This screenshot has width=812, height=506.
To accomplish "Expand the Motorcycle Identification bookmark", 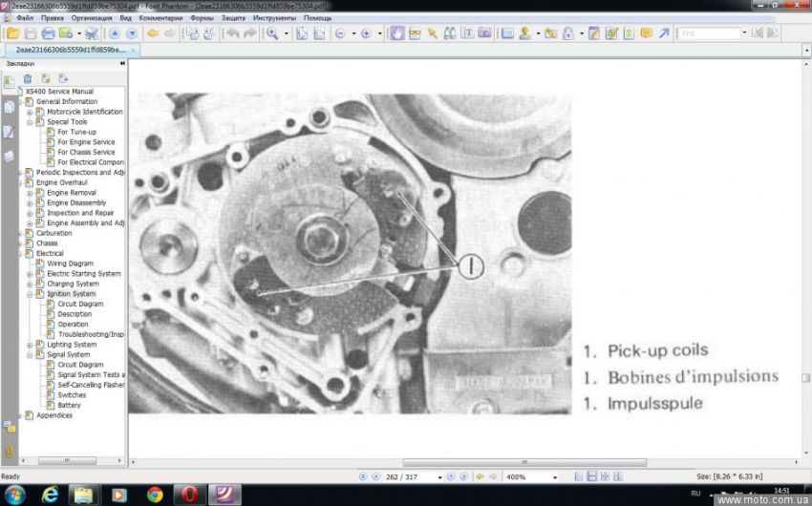I will 30,112.
